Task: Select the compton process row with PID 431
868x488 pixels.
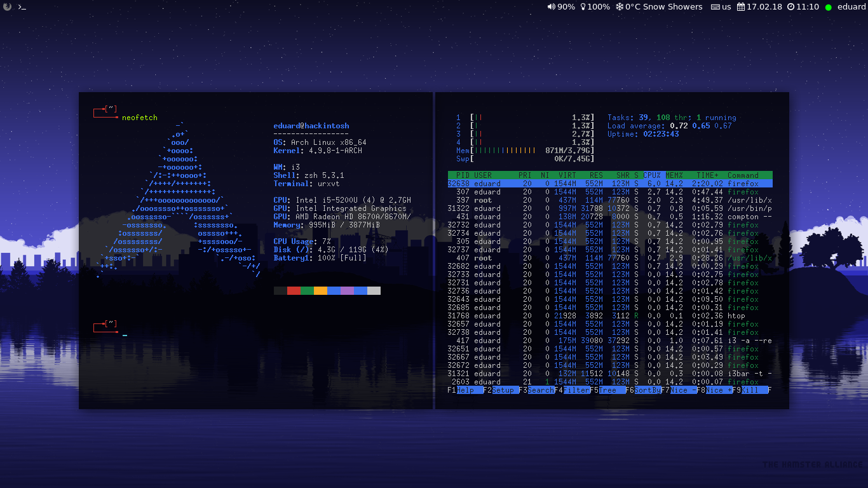Action: [x=610, y=217]
